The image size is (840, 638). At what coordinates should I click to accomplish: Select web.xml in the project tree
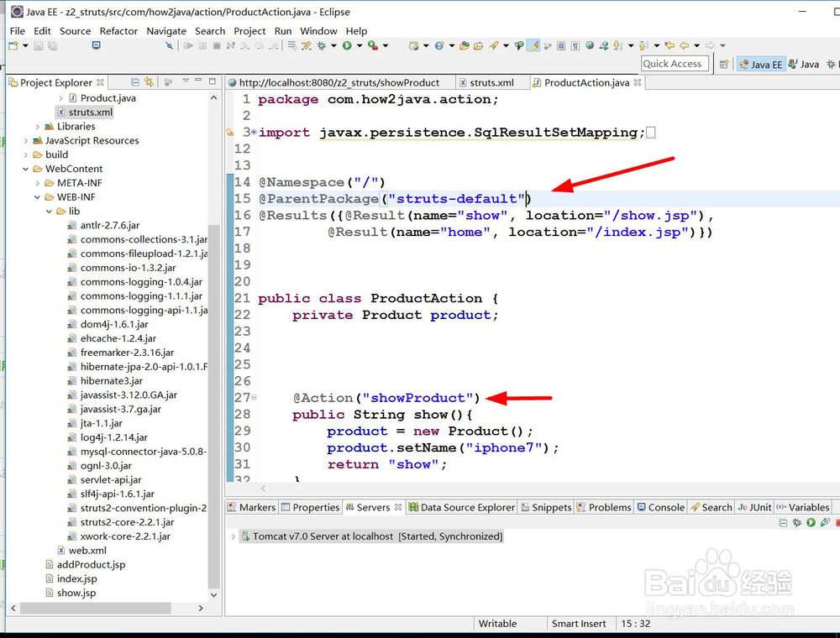point(81,550)
